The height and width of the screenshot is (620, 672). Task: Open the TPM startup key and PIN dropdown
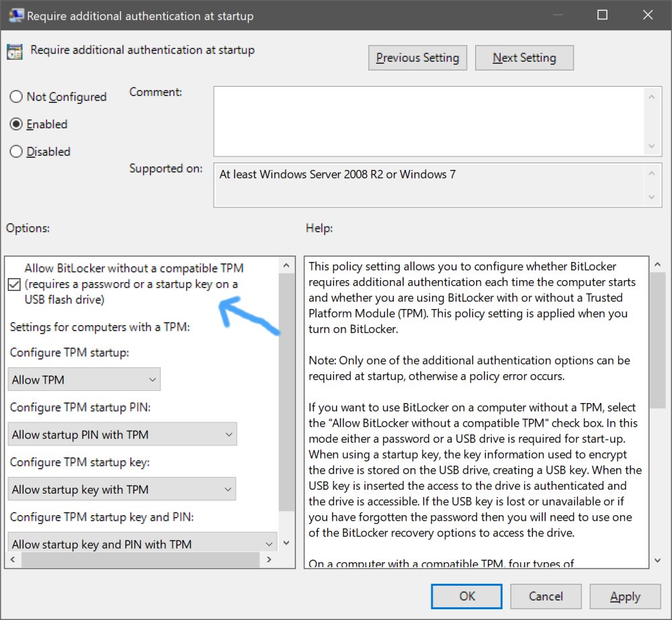(x=142, y=543)
